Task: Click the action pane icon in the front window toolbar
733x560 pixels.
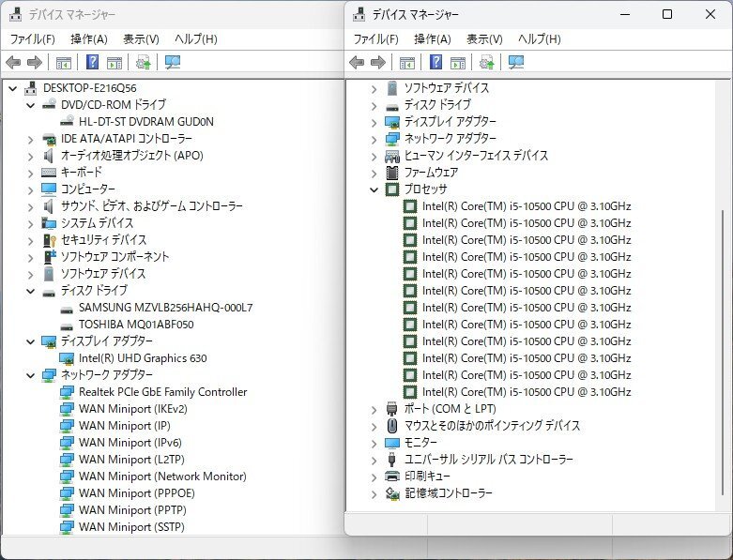Action: tap(457, 63)
